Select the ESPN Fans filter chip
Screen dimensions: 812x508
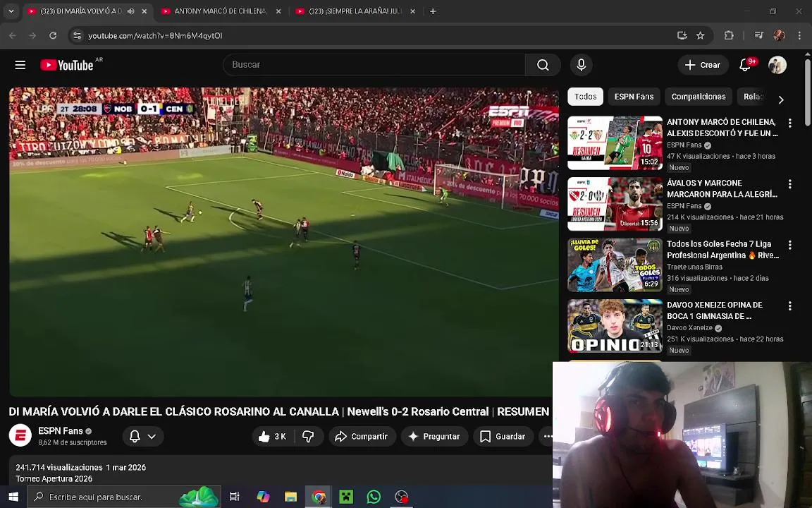[634, 97]
